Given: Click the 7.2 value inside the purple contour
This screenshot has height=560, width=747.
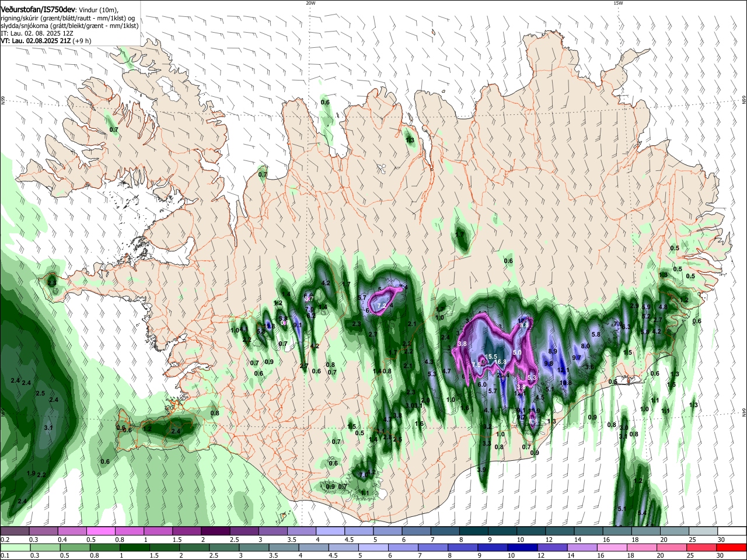Looking at the screenshot, I should pos(382,305).
